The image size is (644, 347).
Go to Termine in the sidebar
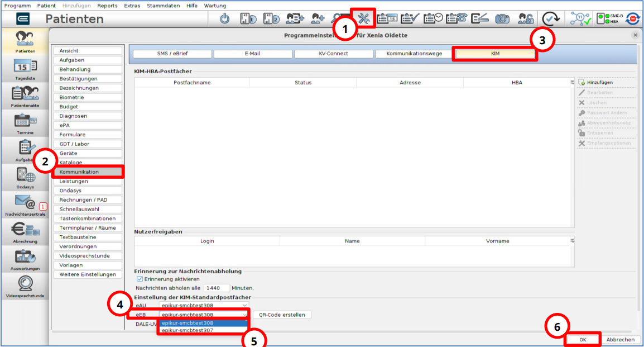pyautogui.click(x=25, y=123)
